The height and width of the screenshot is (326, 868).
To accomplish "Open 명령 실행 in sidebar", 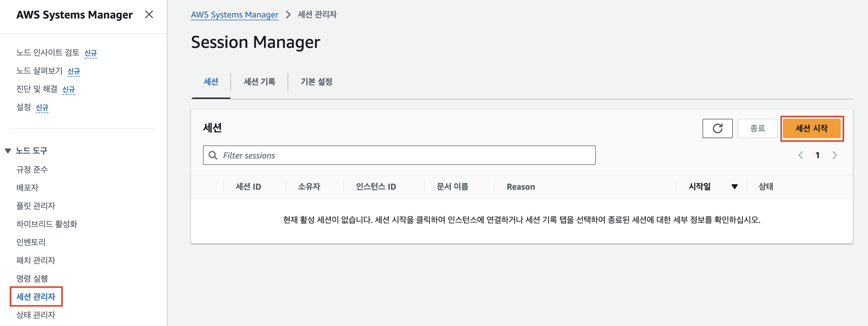I will [32, 278].
